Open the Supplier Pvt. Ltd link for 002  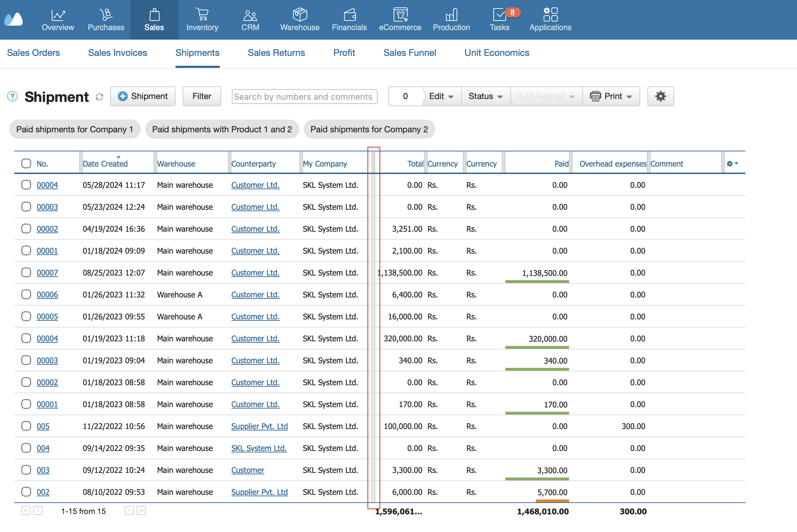point(259,492)
